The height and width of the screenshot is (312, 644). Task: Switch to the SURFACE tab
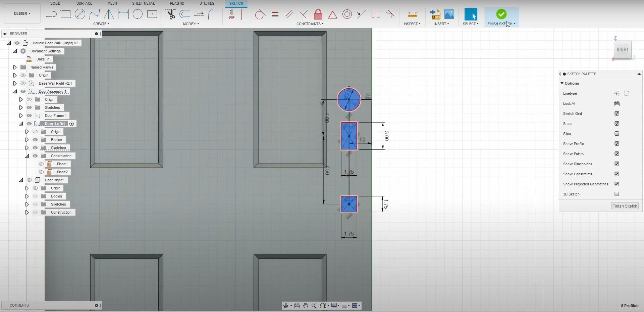point(84,3)
